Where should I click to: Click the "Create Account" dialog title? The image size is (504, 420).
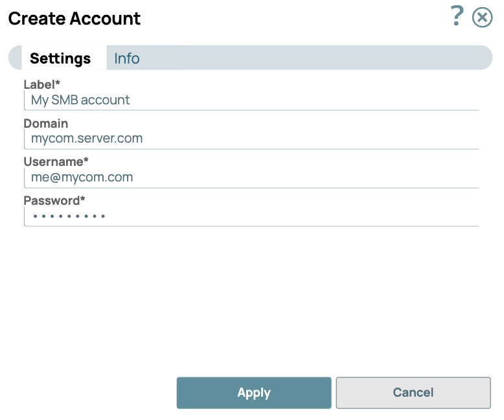74,18
